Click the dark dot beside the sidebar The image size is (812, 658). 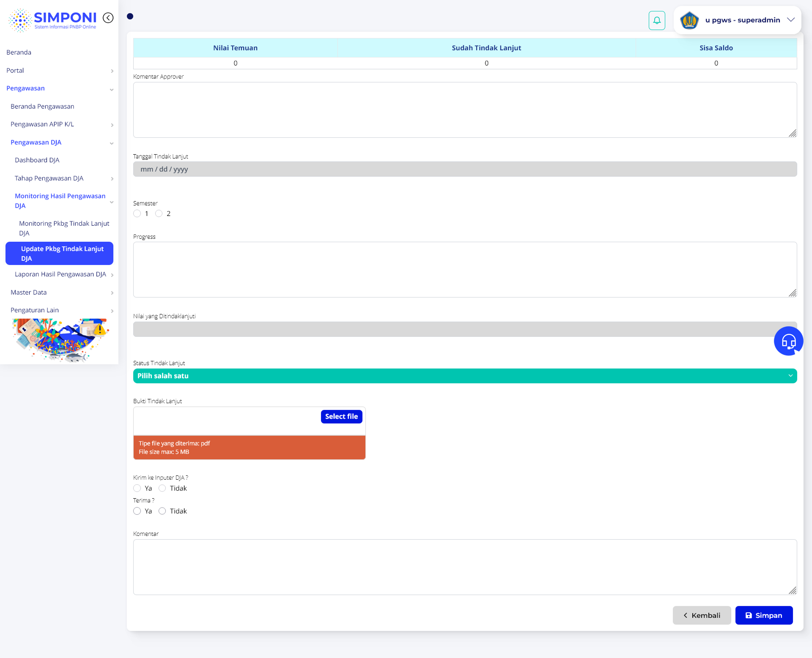130,16
